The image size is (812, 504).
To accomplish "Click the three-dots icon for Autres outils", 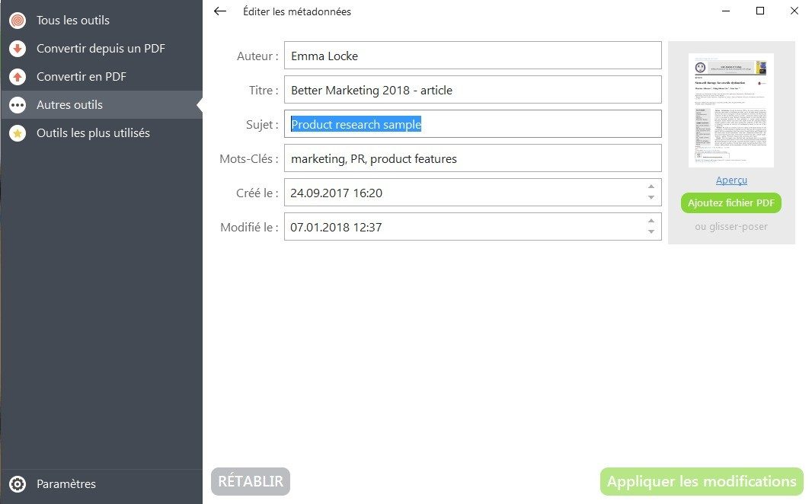I will pyautogui.click(x=18, y=105).
